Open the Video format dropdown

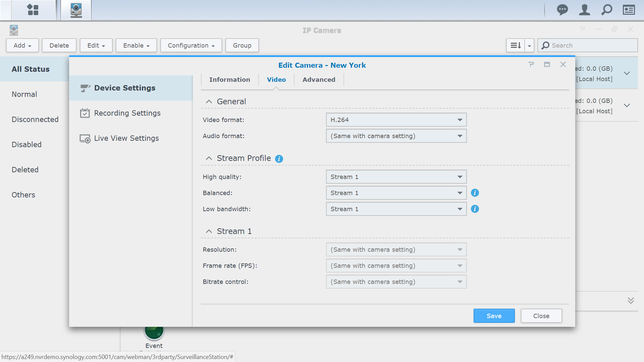click(396, 120)
